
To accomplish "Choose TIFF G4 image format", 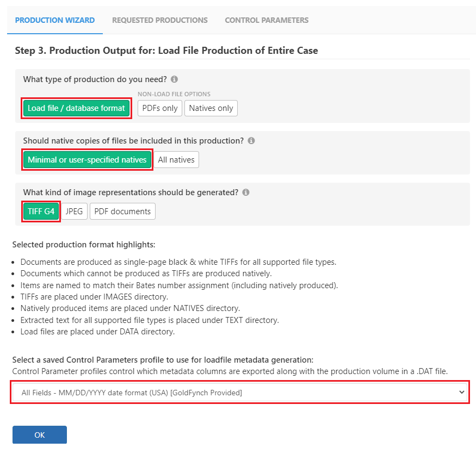I will point(41,211).
